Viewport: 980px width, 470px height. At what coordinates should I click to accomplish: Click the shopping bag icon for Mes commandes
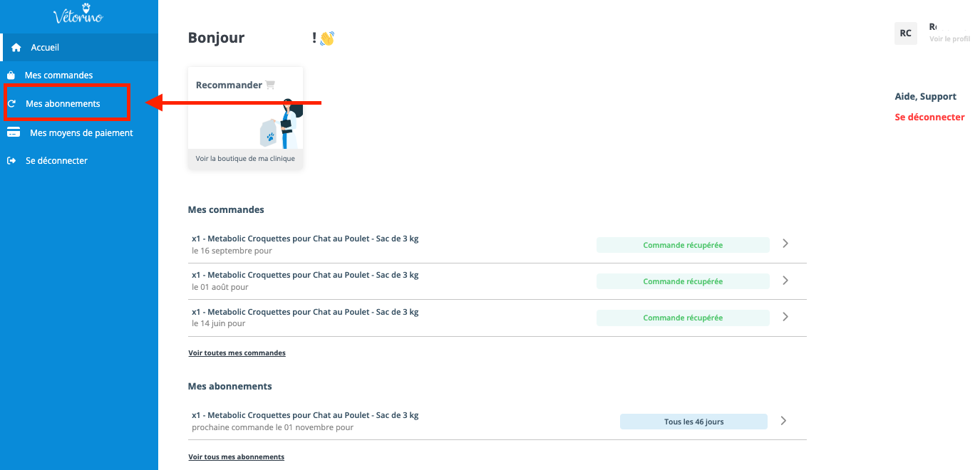click(11, 75)
